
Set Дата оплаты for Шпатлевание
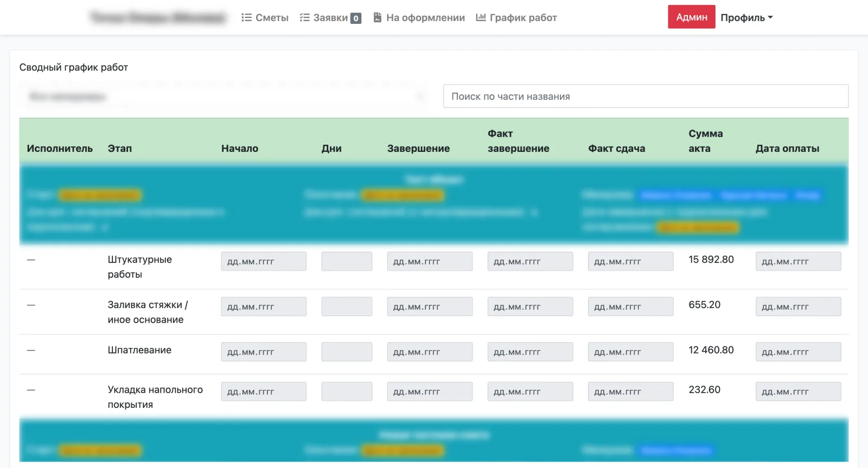click(x=798, y=352)
